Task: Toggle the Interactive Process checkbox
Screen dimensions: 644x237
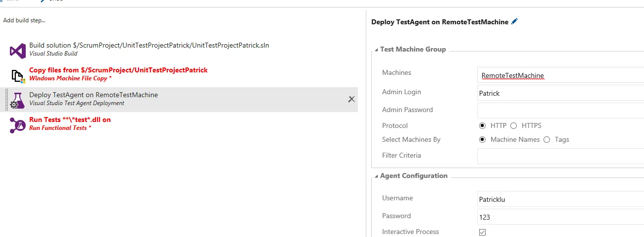Action: click(x=483, y=232)
